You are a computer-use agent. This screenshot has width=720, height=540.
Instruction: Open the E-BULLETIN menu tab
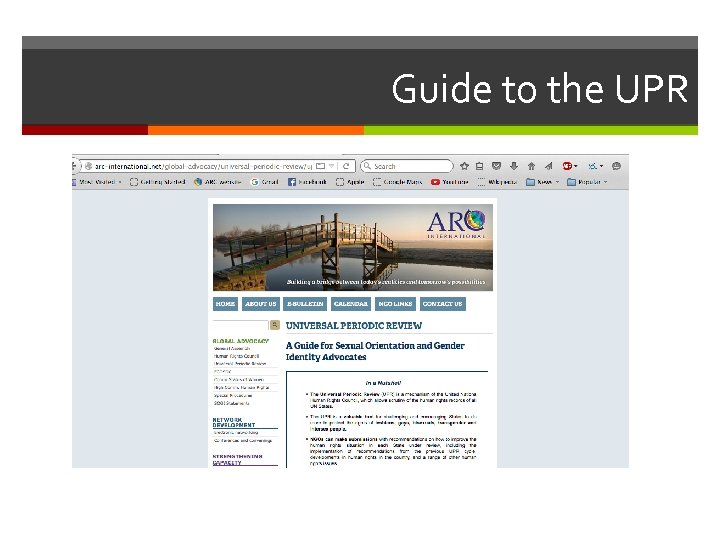point(305,304)
